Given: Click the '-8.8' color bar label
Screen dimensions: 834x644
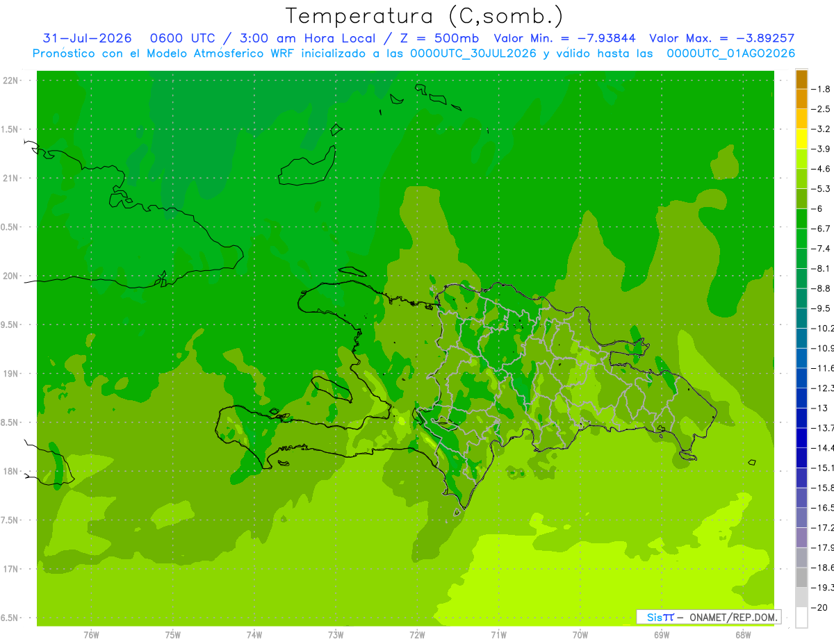Looking at the screenshot, I should tap(821, 288).
